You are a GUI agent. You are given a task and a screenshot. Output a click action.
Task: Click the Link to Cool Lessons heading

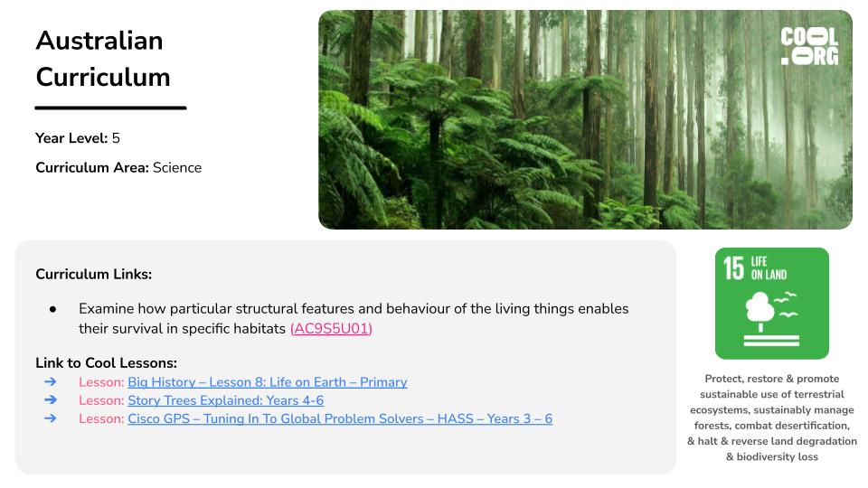106,363
